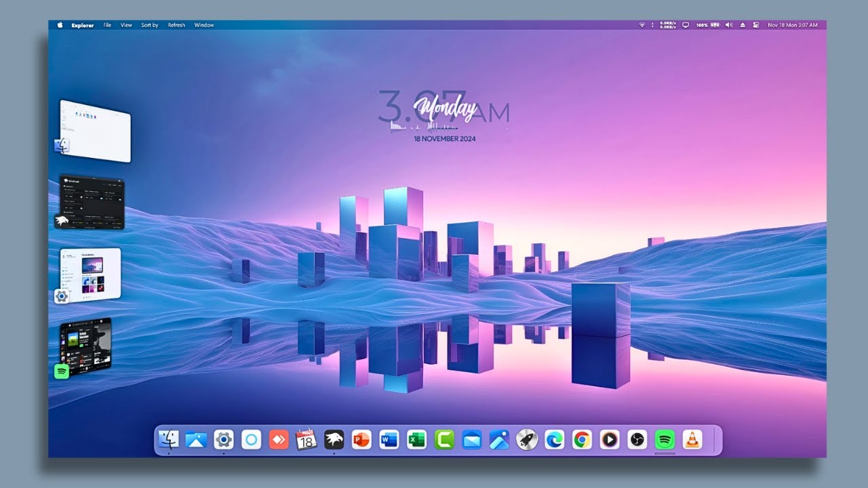Open the File menu
The width and height of the screenshot is (868, 488).
click(x=106, y=24)
